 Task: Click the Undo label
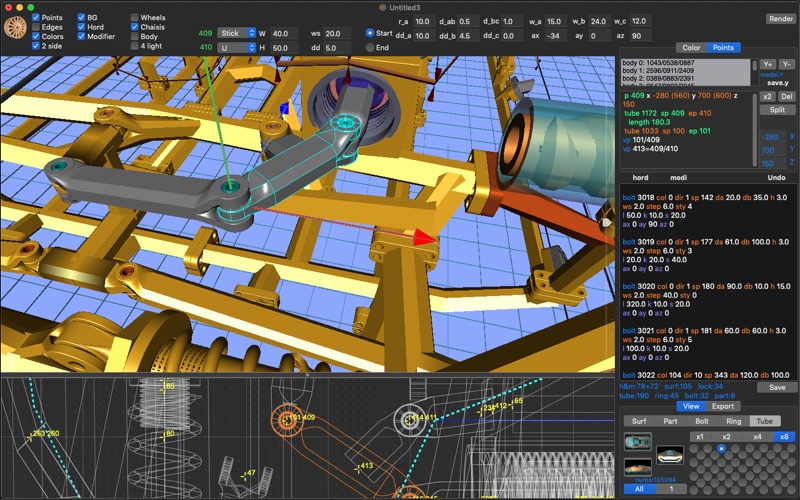point(777,178)
